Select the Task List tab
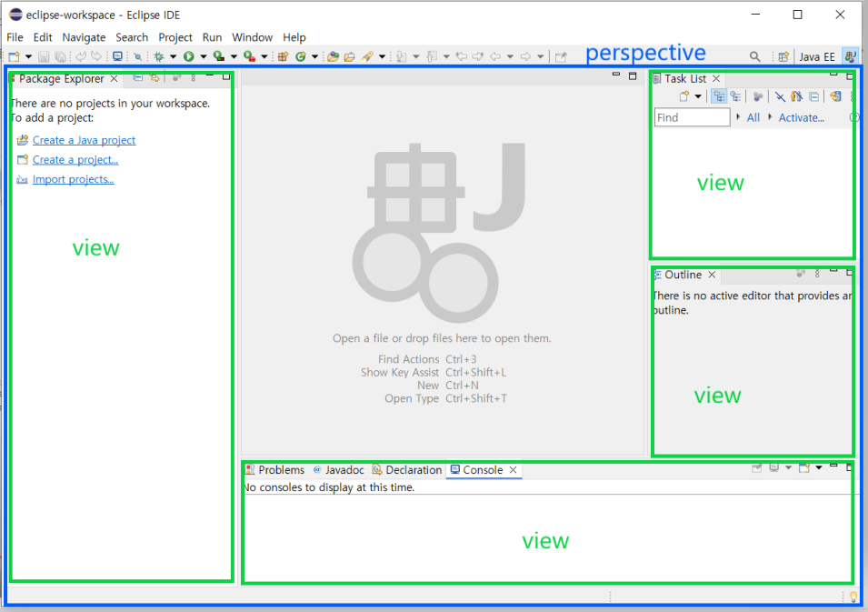The height and width of the screenshot is (612, 868). 684,78
